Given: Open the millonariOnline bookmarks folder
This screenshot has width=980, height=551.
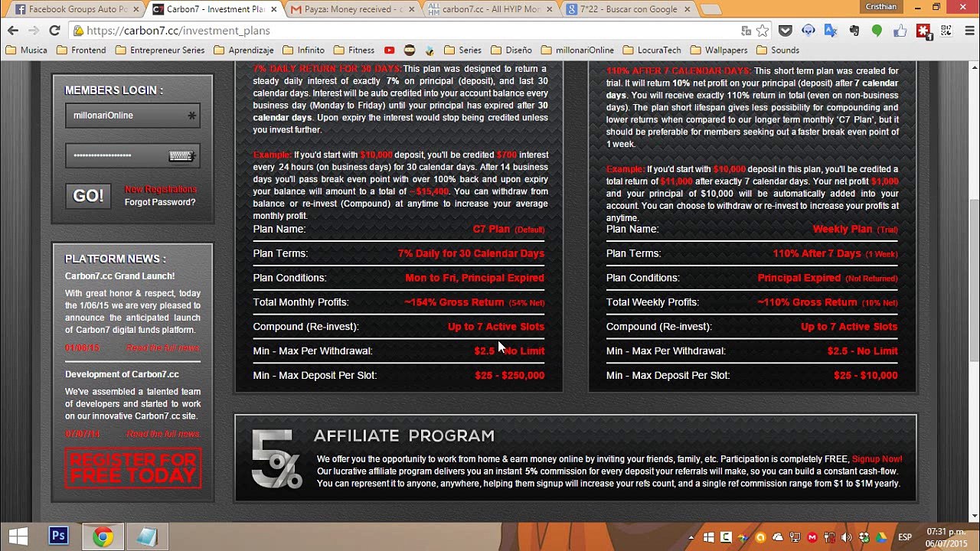Looking at the screenshot, I should 577,51.
